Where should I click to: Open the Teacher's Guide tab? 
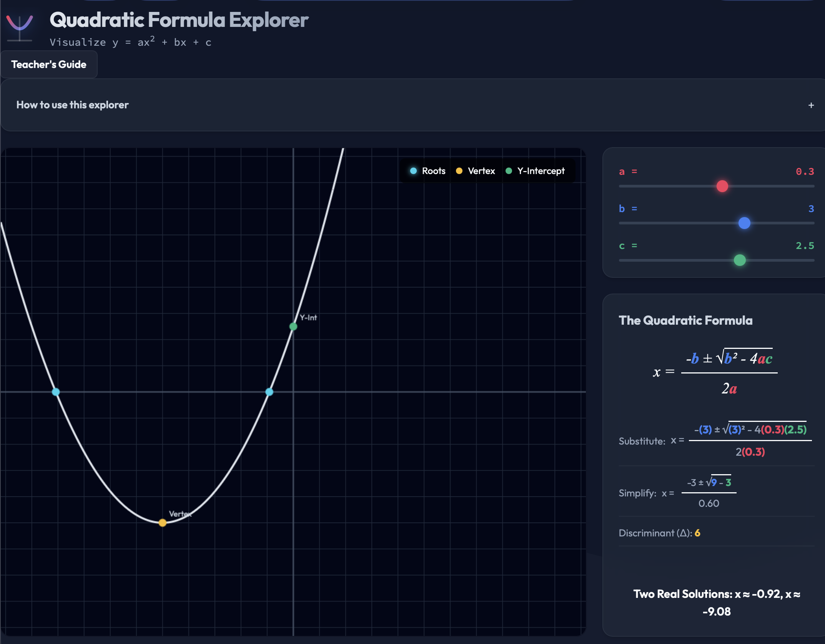click(x=49, y=65)
